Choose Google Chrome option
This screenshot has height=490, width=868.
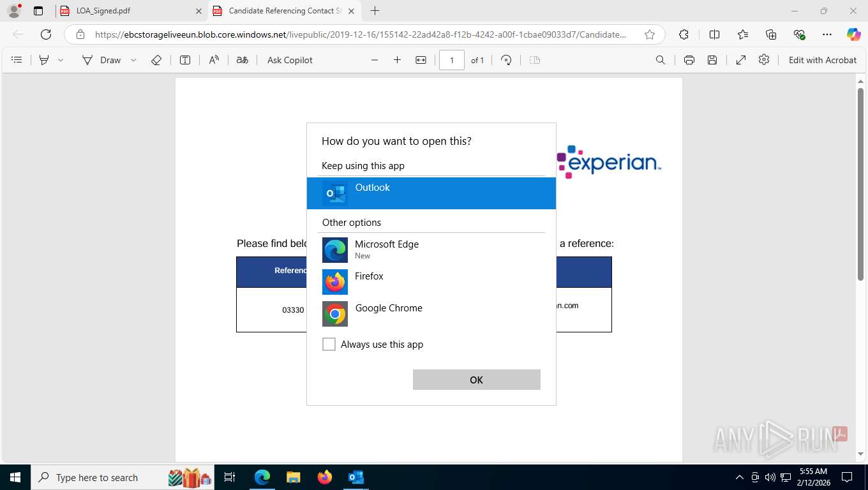point(431,314)
